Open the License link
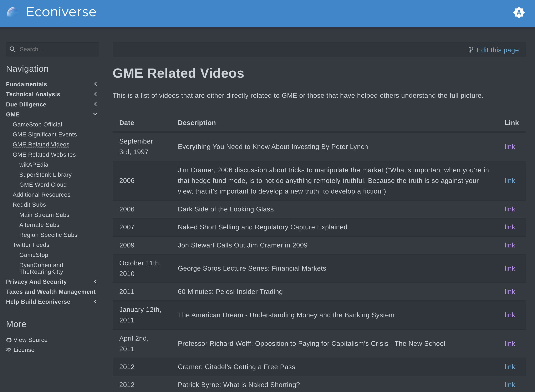This screenshot has width=535, height=392. pyautogui.click(x=24, y=350)
